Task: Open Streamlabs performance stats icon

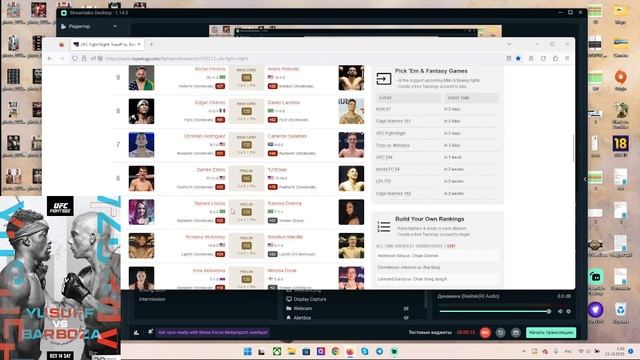Action: (136, 332)
